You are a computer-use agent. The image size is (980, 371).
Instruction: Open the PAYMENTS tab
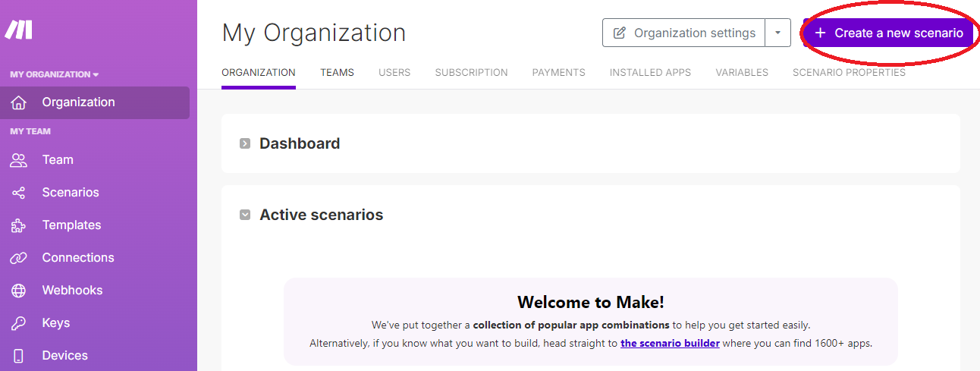point(558,73)
